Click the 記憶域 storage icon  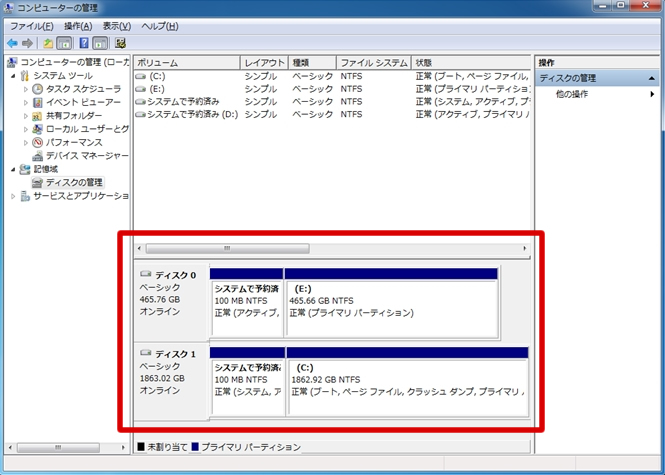tap(25, 169)
